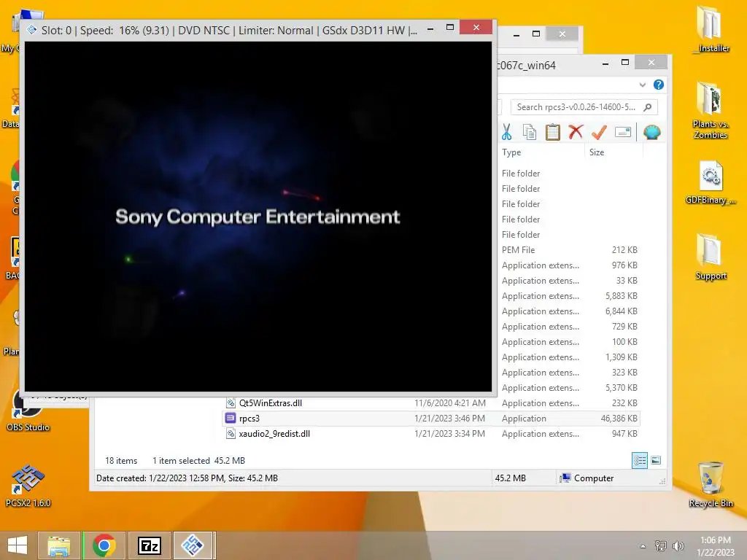The height and width of the screenshot is (560, 747).
Task: Open Google Chrome from the taskbar
Action: (104, 545)
